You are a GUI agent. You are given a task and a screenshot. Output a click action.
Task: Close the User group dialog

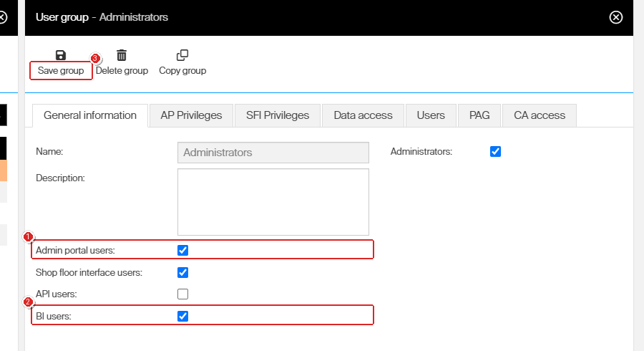click(x=615, y=17)
